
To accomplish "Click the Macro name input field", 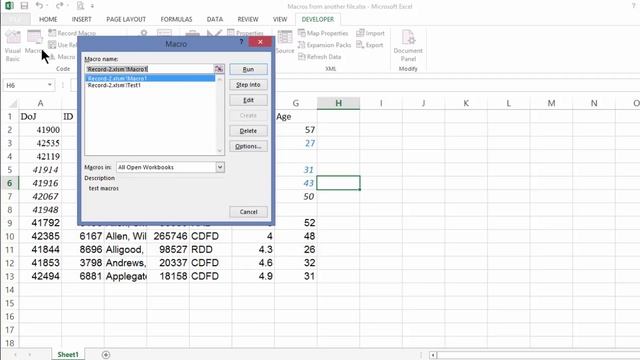I will 149,69.
